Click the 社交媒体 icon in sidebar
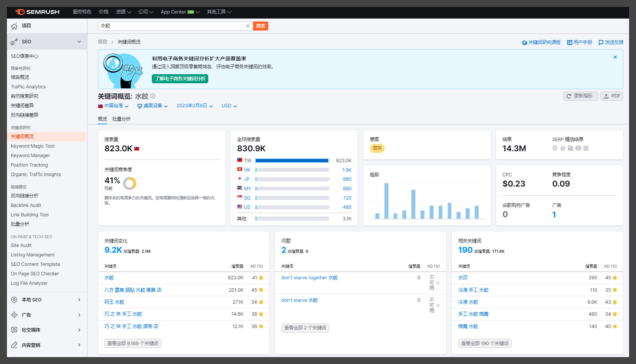 pyautogui.click(x=14, y=330)
